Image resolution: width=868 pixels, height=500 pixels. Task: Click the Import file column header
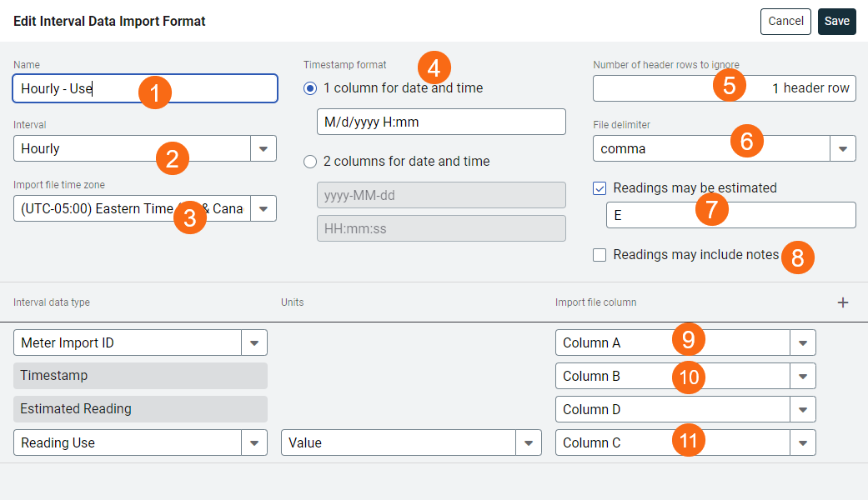[x=595, y=302]
